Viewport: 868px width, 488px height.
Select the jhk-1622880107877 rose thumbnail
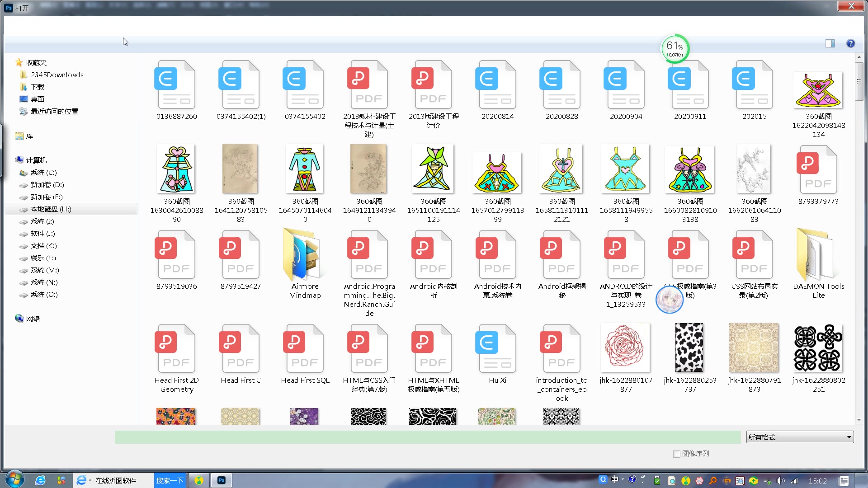point(626,348)
